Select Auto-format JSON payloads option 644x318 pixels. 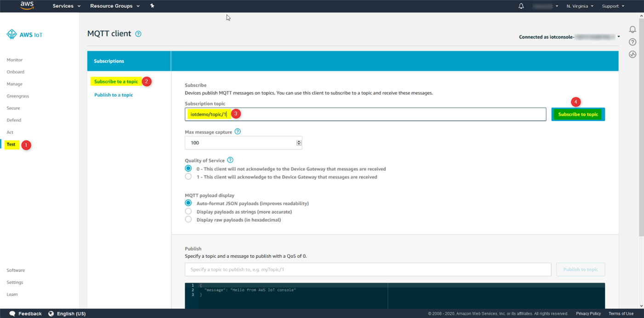pos(188,203)
